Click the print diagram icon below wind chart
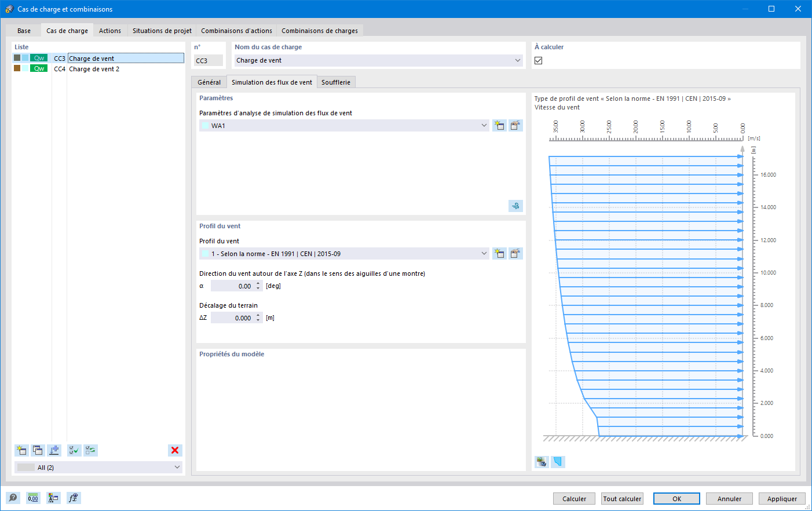 coord(542,462)
